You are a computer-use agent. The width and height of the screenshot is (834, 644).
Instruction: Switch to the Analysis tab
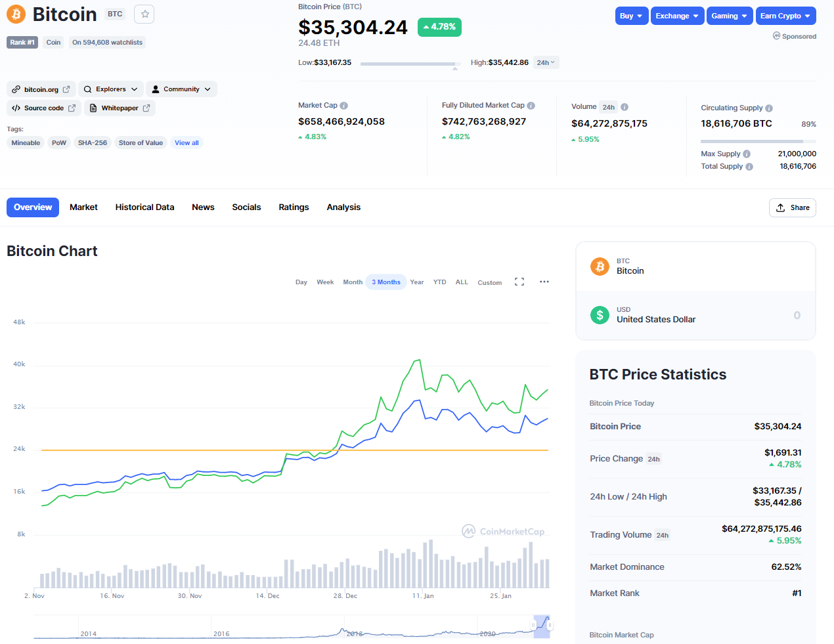click(x=343, y=207)
